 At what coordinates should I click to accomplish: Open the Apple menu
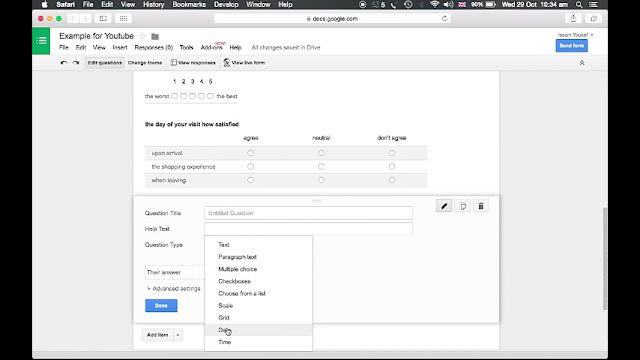pos(44,4)
